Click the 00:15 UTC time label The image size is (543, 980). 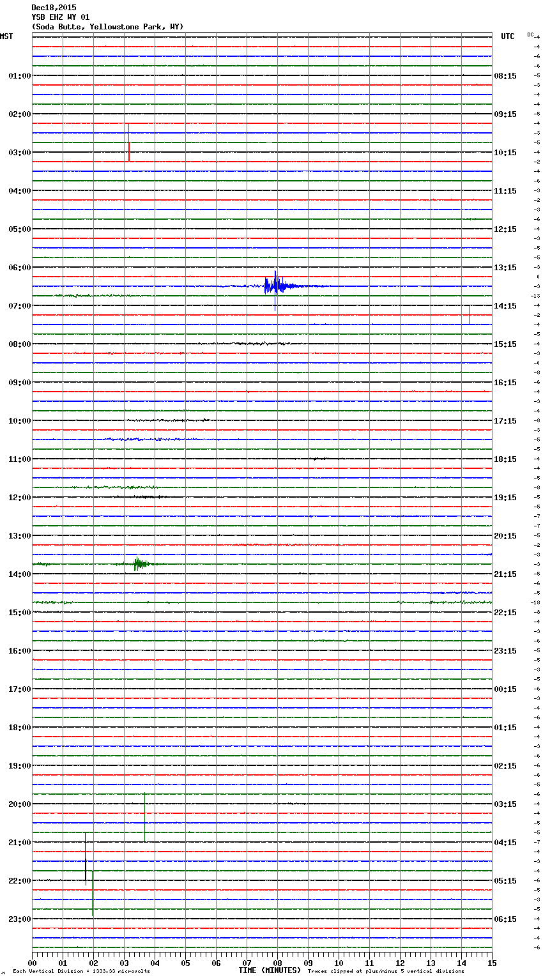tap(505, 689)
